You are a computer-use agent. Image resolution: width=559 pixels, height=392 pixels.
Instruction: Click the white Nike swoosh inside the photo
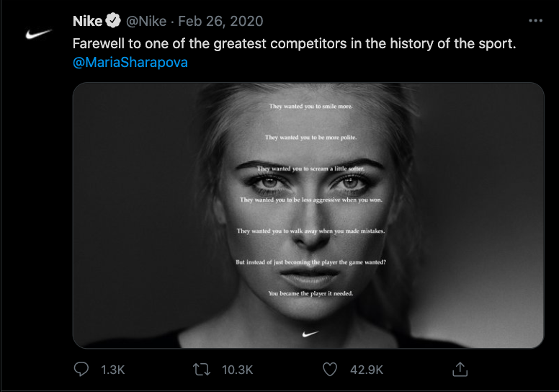click(x=309, y=334)
